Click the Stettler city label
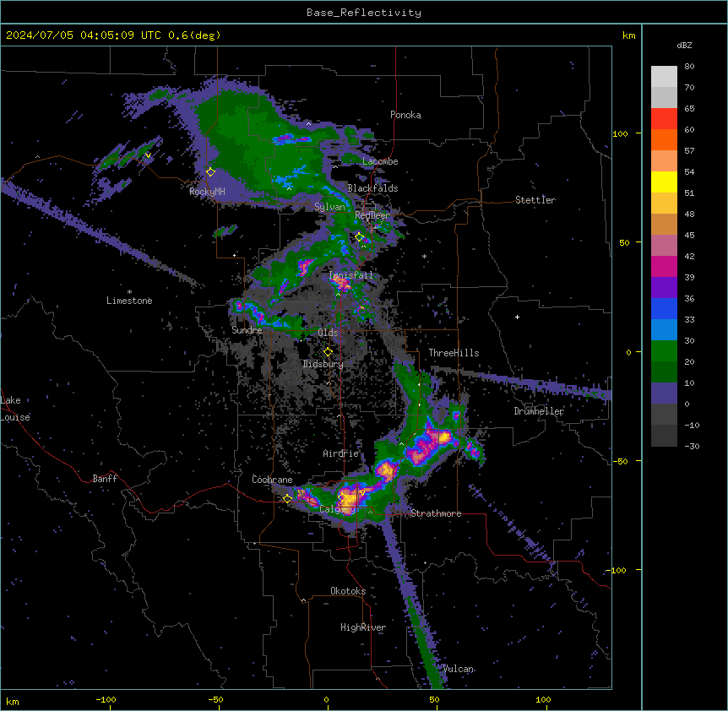The height and width of the screenshot is (711, 728). (535, 200)
